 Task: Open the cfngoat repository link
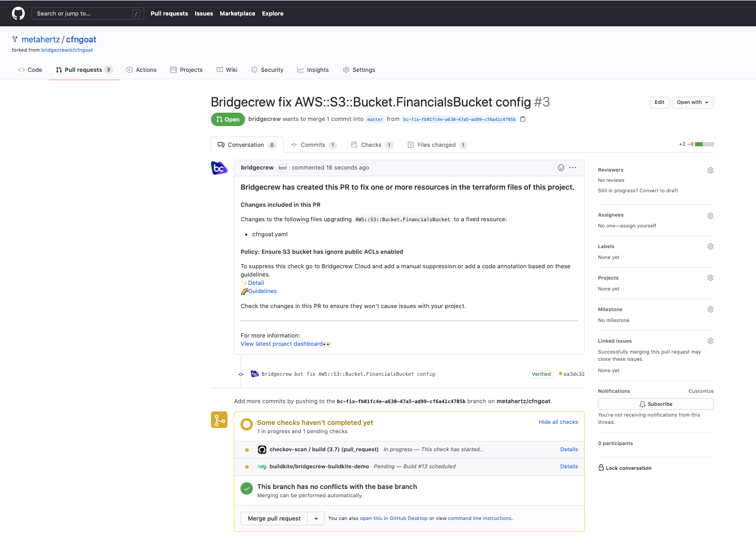tap(81, 40)
